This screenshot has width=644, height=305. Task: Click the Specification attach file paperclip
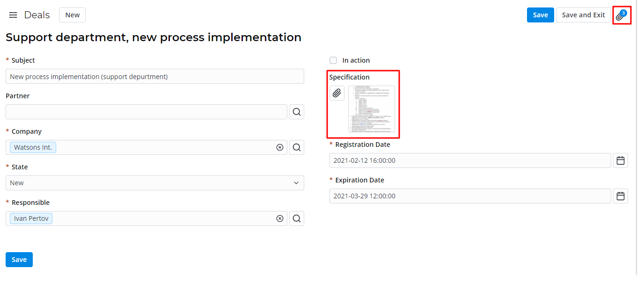click(337, 93)
